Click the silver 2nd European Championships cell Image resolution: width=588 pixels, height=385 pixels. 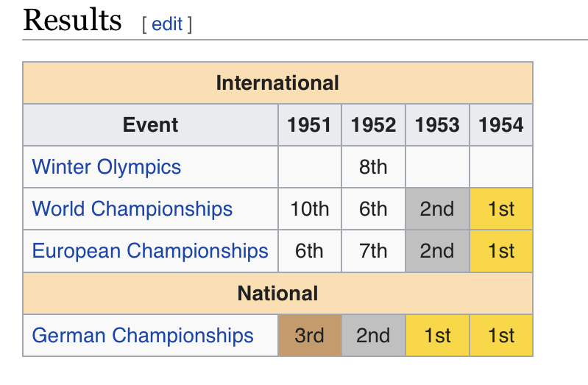(x=437, y=251)
